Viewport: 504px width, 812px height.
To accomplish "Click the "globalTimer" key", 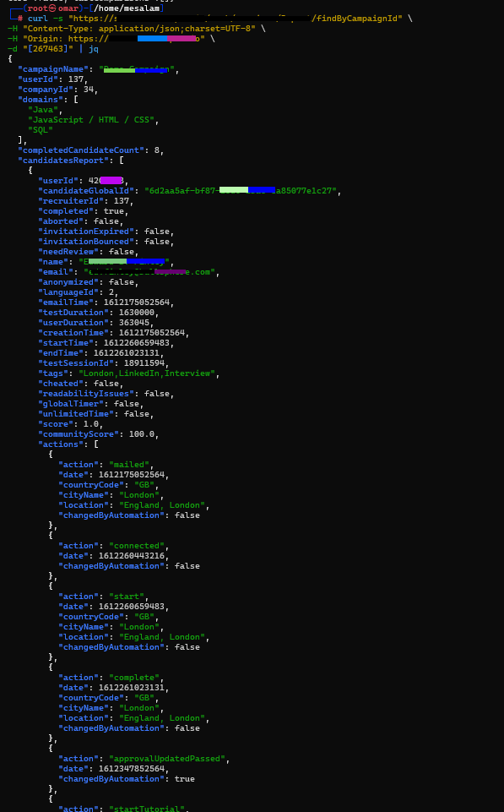I will (71, 404).
